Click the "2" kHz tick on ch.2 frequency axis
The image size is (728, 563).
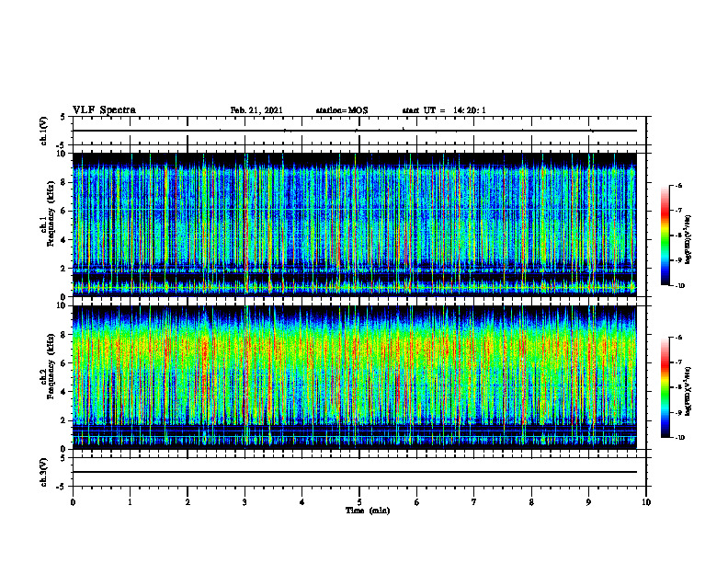tap(64, 419)
